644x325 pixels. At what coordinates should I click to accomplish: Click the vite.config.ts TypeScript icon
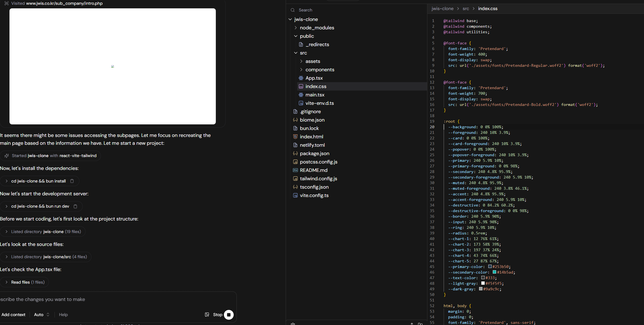(x=295, y=195)
